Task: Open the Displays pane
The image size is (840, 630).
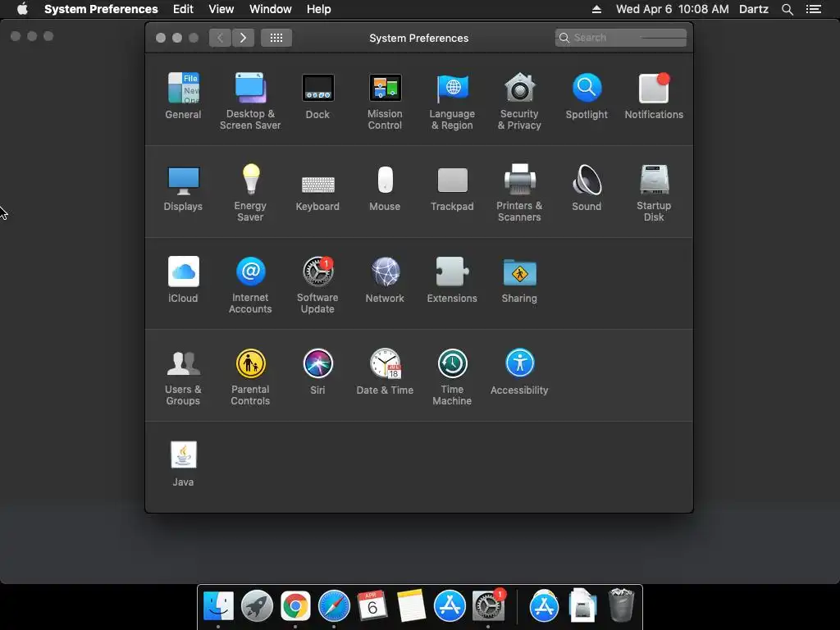Action: (x=183, y=188)
